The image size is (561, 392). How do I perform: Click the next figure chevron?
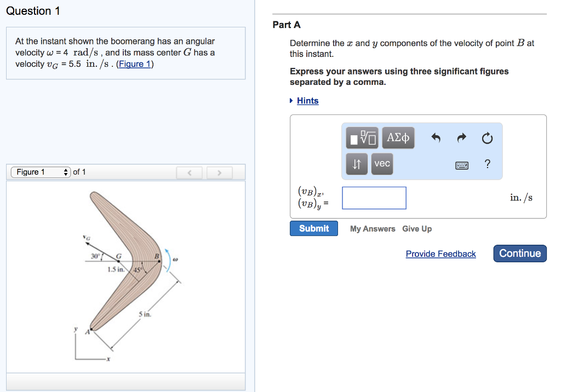pyautogui.click(x=219, y=172)
